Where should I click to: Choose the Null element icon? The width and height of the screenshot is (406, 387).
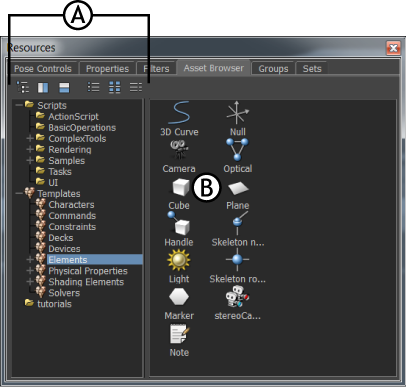[x=237, y=113]
